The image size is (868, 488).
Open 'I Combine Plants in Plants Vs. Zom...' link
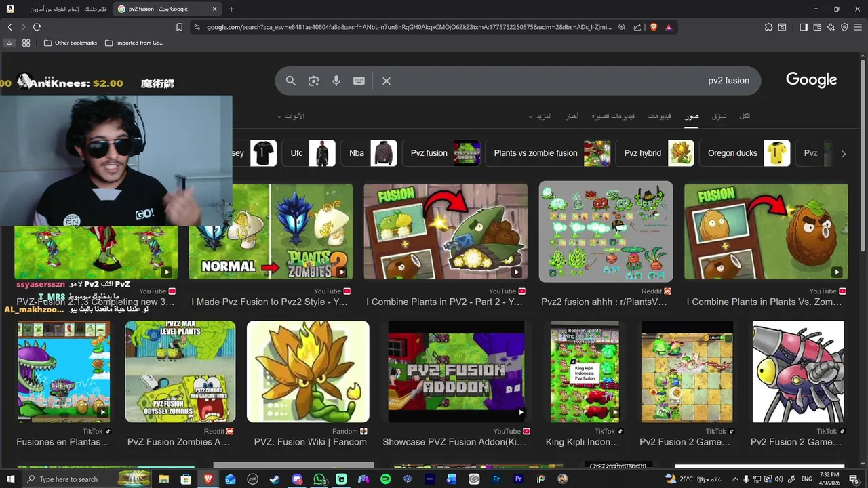pos(764,302)
